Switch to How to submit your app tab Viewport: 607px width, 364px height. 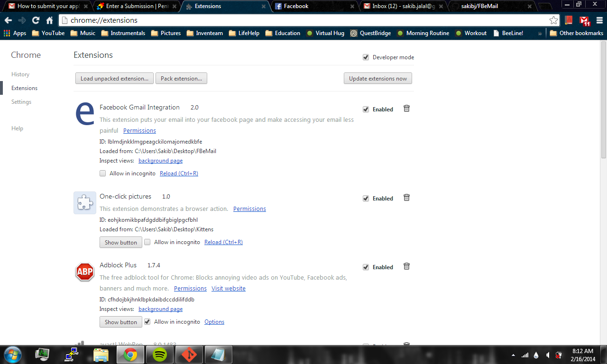click(48, 6)
